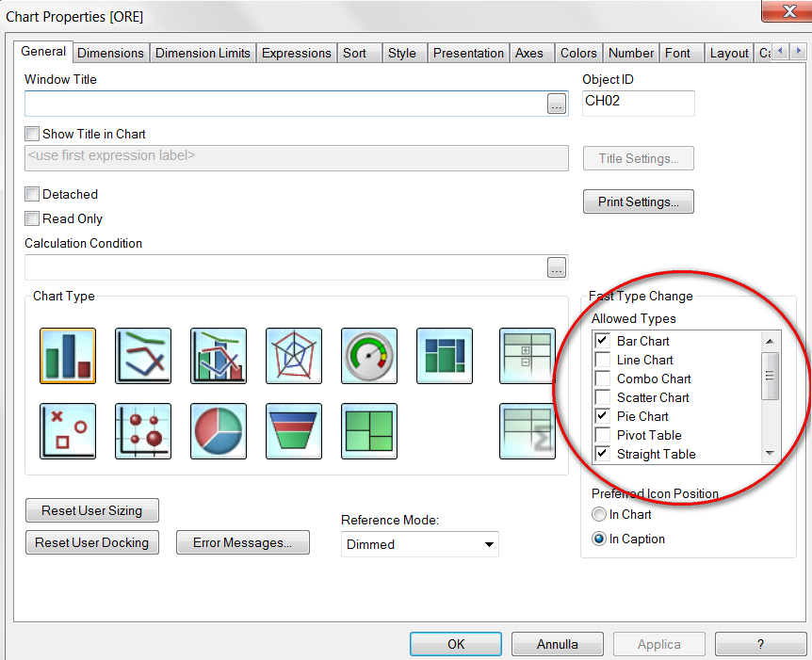This screenshot has height=660, width=812.
Task: Enable Show Title in Chart checkbox
Action: coord(32,134)
